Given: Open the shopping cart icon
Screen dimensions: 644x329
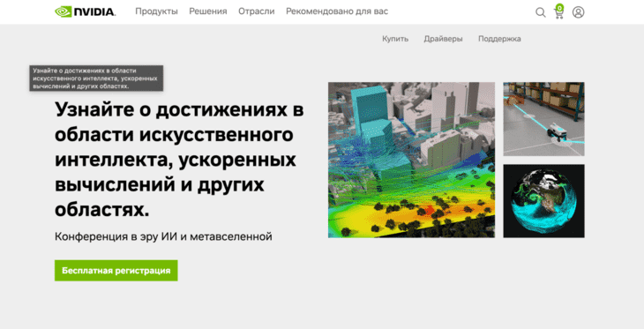Looking at the screenshot, I should pyautogui.click(x=559, y=11).
